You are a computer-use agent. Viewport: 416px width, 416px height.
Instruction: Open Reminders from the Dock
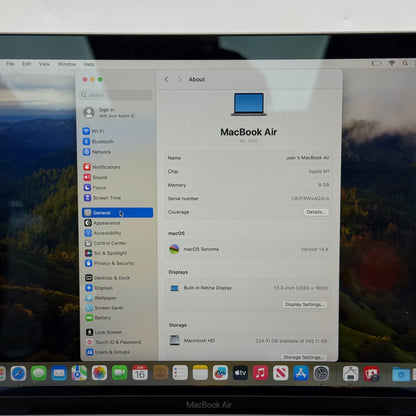point(180,373)
